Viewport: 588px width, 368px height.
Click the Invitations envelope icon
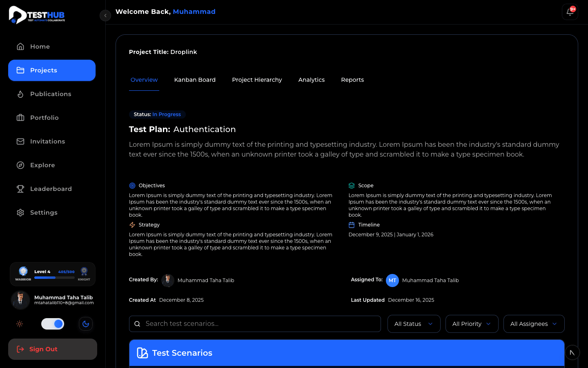[20, 141]
